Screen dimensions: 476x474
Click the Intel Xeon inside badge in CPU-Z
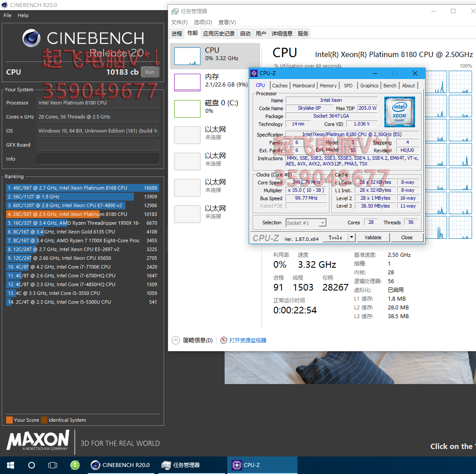click(400, 112)
